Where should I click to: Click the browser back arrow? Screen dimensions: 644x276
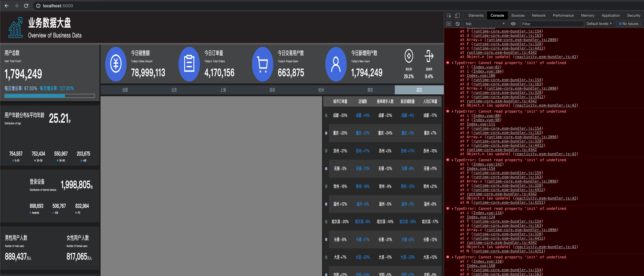(x=7, y=6)
